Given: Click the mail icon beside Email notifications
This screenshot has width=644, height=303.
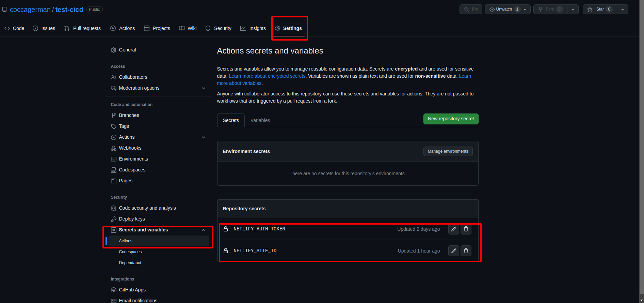Looking at the screenshot, I should pyautogui.click(x=114, y=301).
